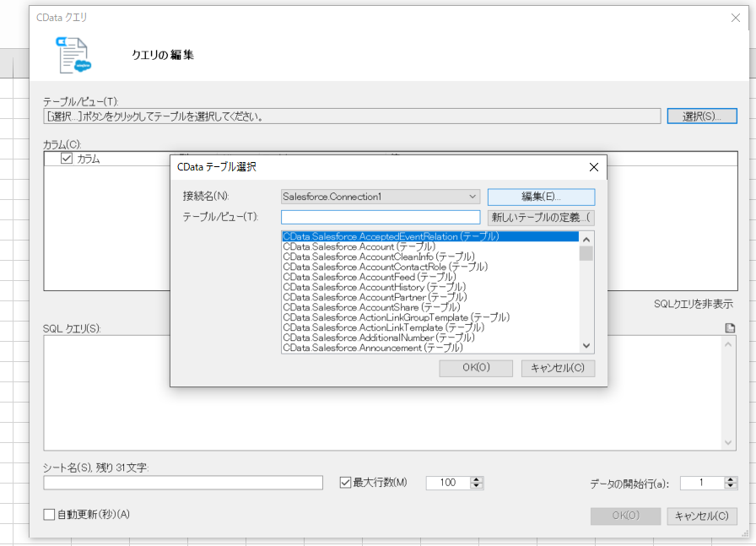The width and height of the screenshot is (756, 546).
Task: Click 新しいテーブルの定義 button
Action: coord(541,218)
